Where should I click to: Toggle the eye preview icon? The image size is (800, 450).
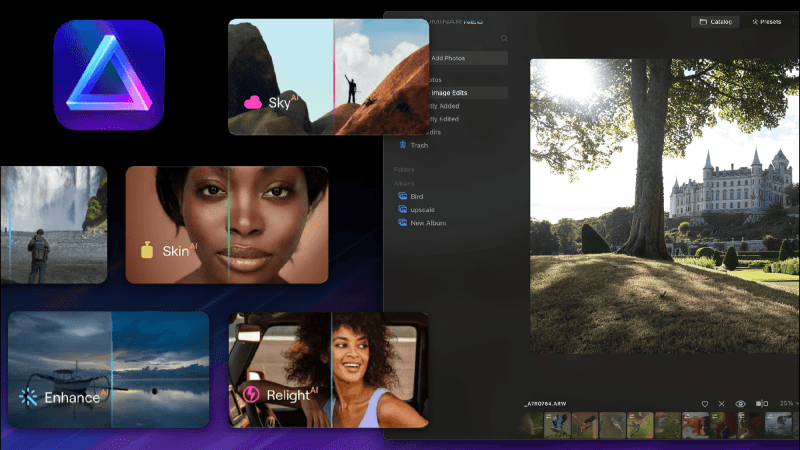[x=741, y=403]
